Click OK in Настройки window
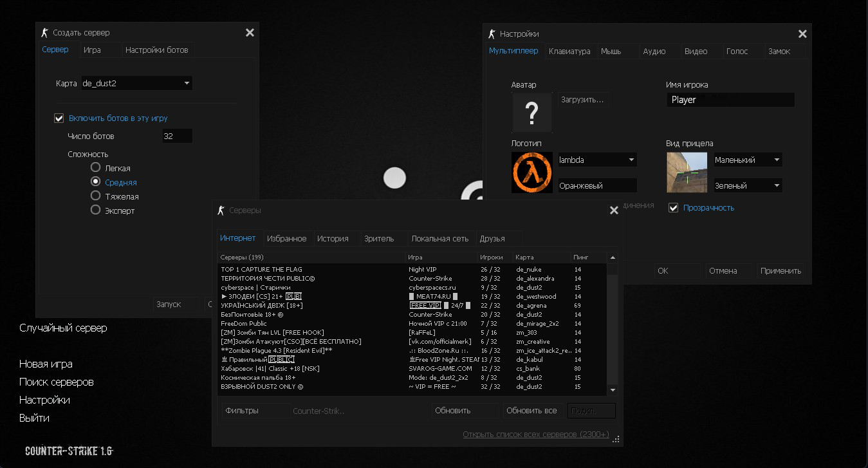The image size is (868, 468). [677, 271]
